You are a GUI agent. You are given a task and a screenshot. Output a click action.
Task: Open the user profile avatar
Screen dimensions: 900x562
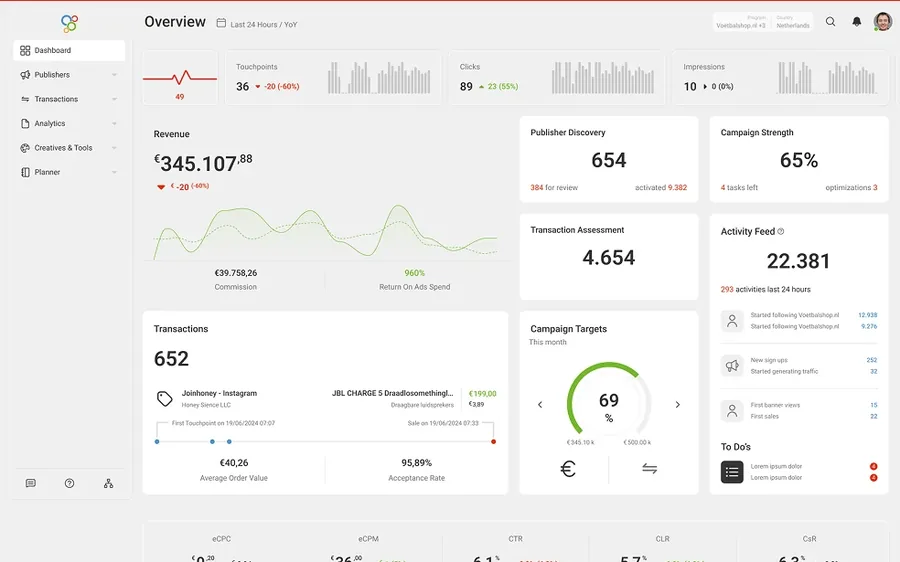[883, 22]
